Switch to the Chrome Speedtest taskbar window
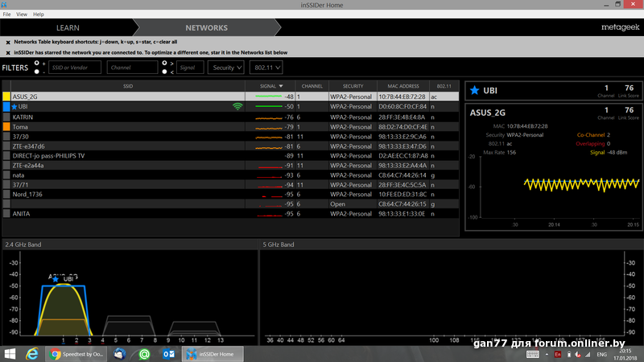The width and height of the screenshot is (644, 362). (x=76, y=354)
